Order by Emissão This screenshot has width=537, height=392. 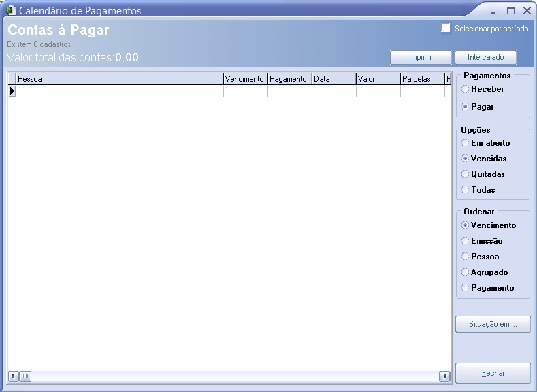tap(466, 241)
